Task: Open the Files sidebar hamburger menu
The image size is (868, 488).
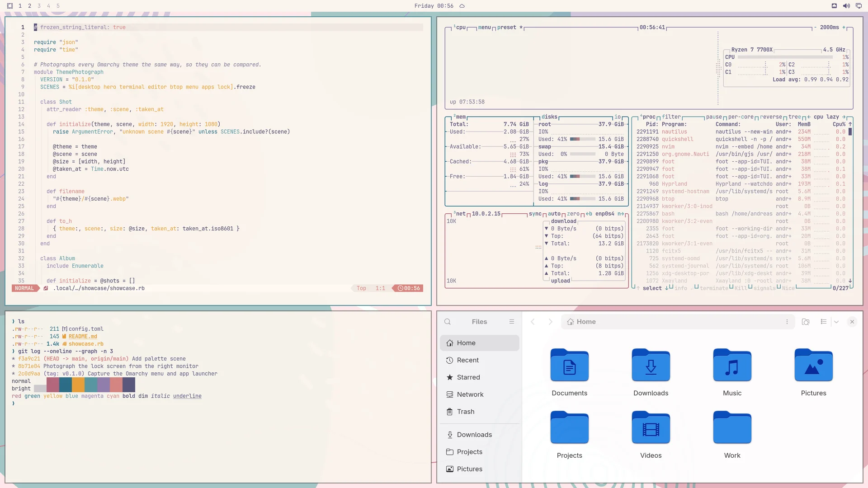Action: click(512, 322)
